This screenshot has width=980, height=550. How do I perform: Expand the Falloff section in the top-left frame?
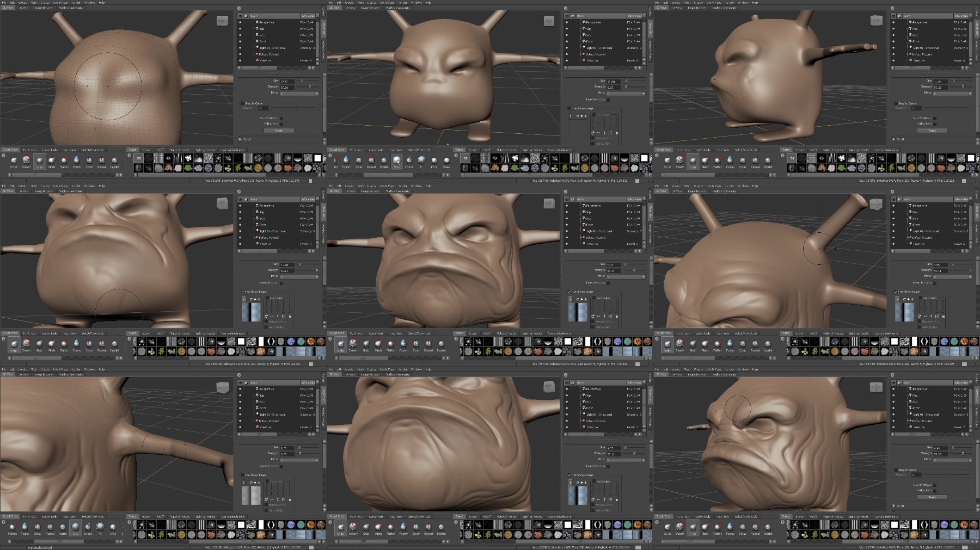(240, 139)
